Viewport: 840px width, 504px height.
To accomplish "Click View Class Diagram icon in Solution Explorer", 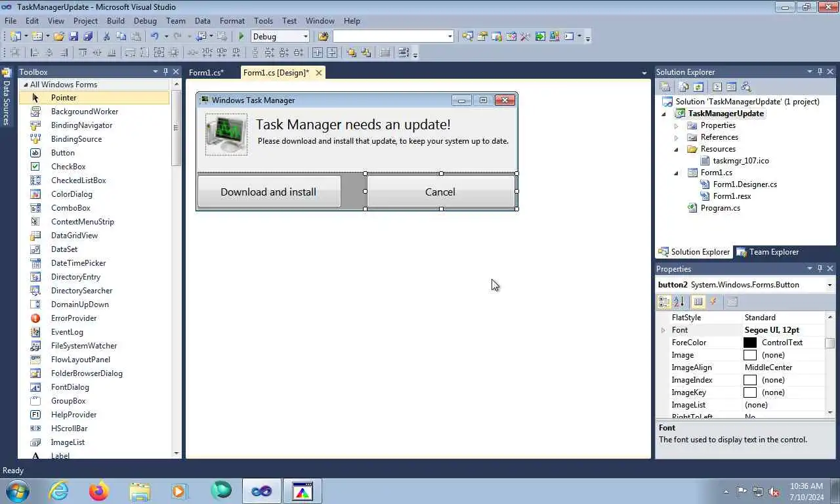I will tap(745, 87).
